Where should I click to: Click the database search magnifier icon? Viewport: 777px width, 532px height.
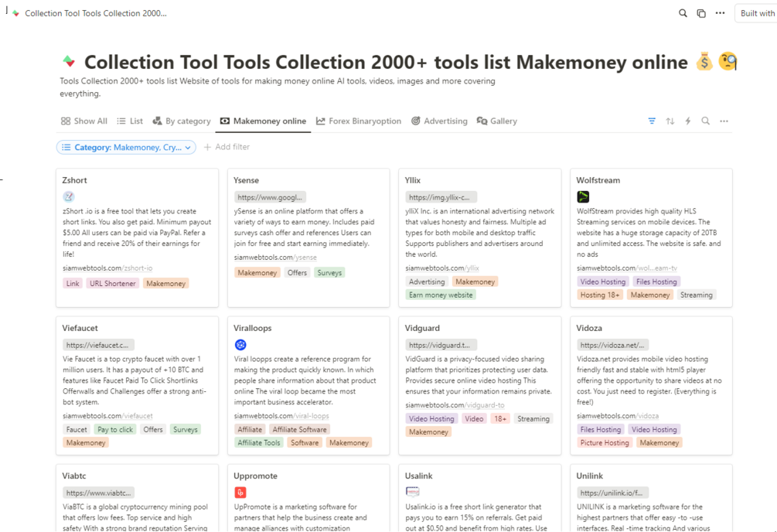[x=706, y=121]
